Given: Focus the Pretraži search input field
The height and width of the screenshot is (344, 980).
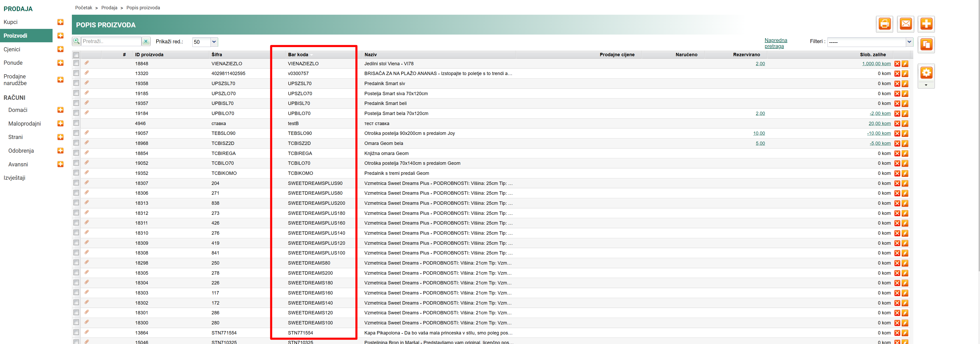Looking at the screenshot, I should coord(111,42).
